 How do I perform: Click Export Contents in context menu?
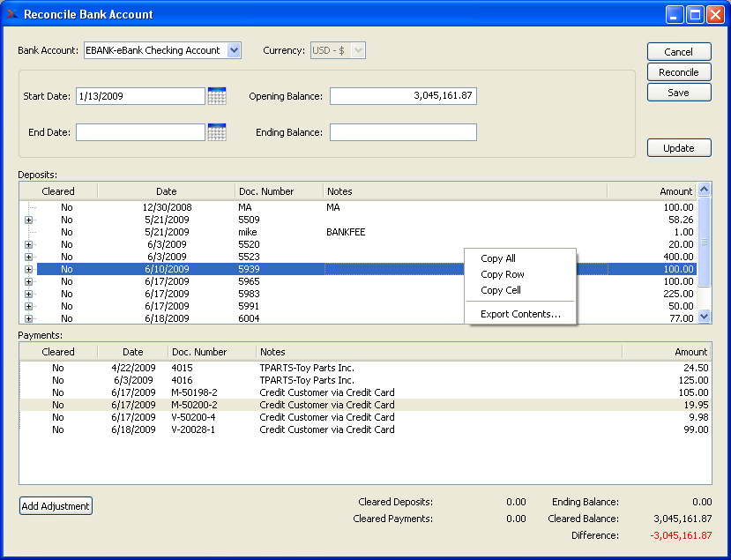(x=520, y=314)
